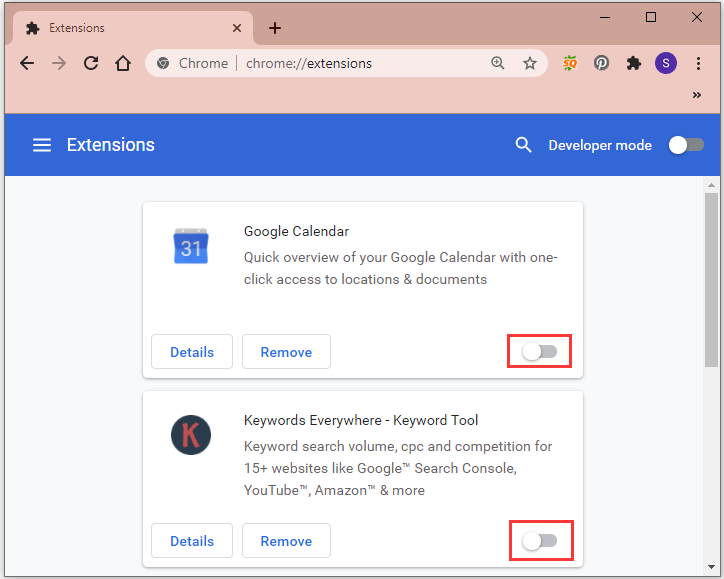Select the Extensions browser tab

tap(133, 28)
